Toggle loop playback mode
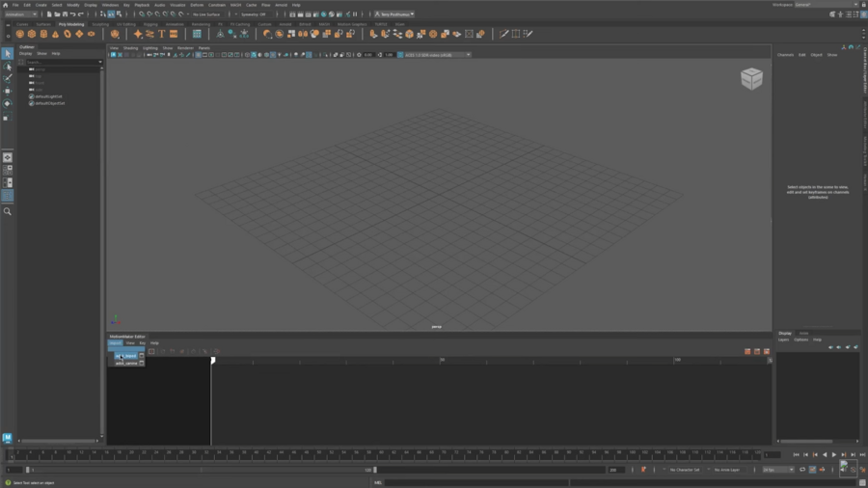The width and height of the screenshot is (868, 488). 802,470
